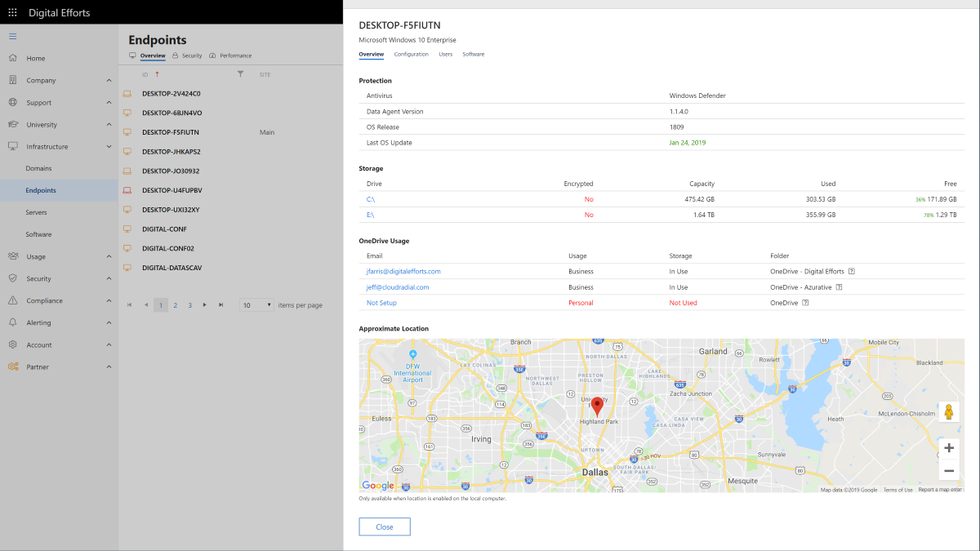Image resolution: width=980 pixels, height=551 pixels.
Task: Click the monitor icon beside DESKTOP-2V424C0
Action: pyautogui.click(x=127, y=93)
